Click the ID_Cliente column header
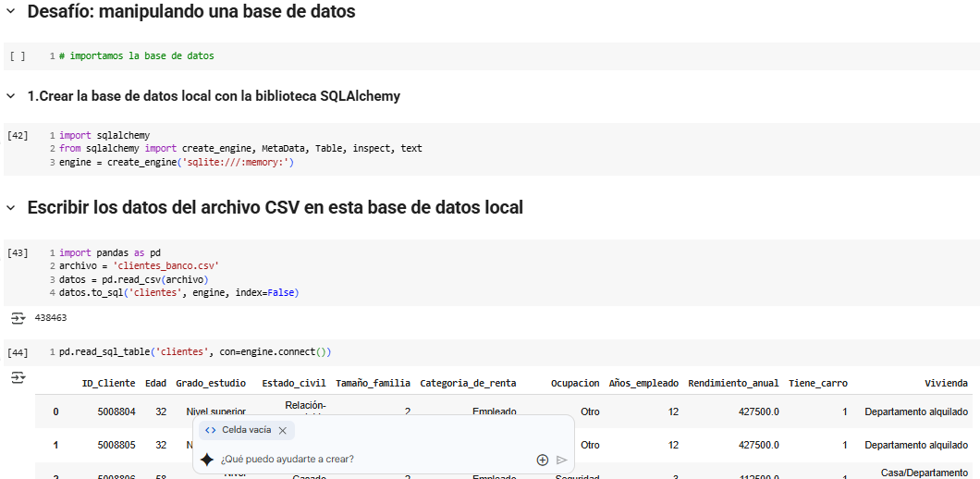The height and width of the screenshot is (479, 980). tap(109, 383)
